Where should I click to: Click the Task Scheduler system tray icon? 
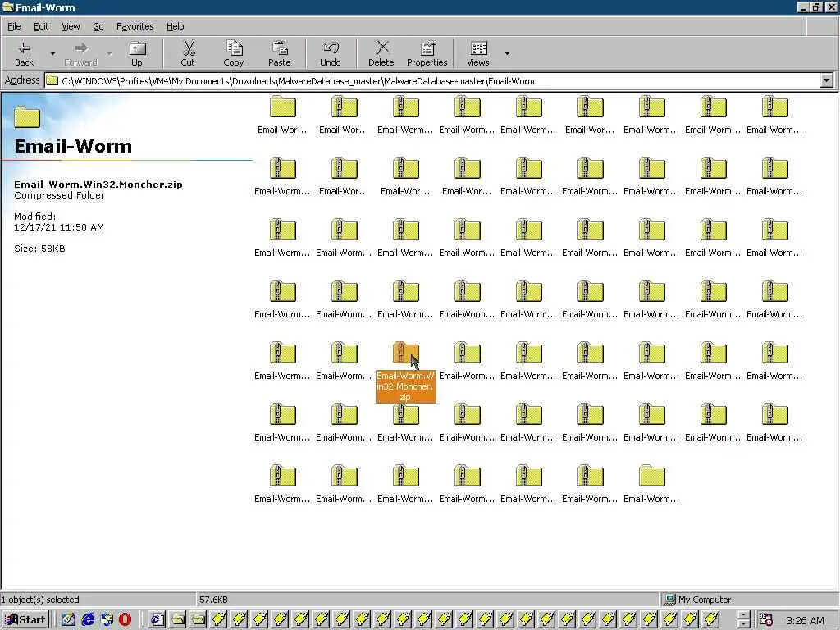(x=767, y=620)
